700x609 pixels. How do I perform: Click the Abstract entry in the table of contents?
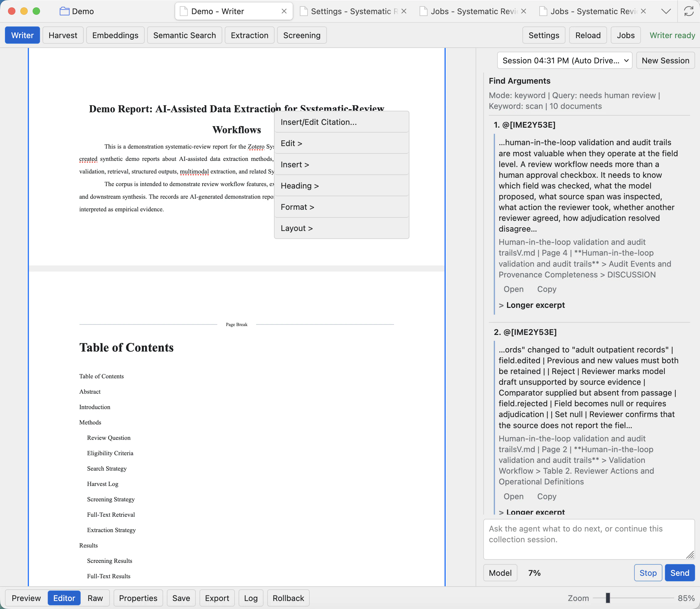(90, 392)
